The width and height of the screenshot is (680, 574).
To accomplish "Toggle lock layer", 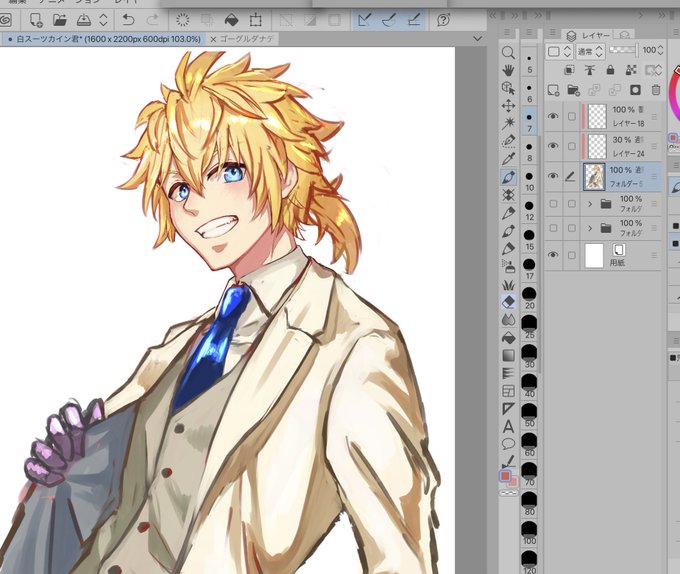I will (x=610, y=70).
